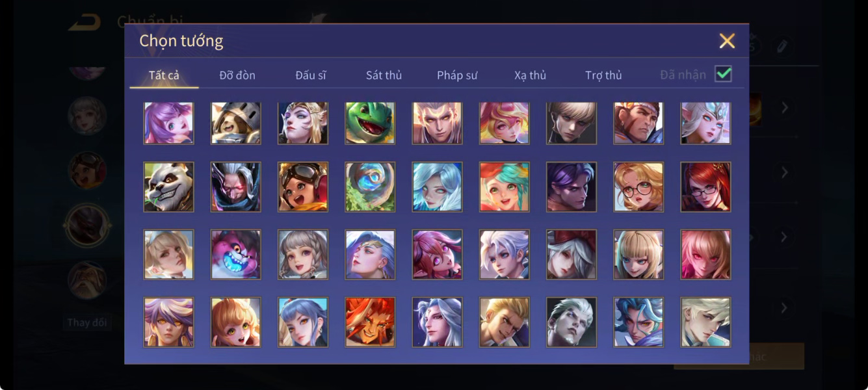Switch to the Sát thủ tab
868x390 pixels.
(384, 75)
